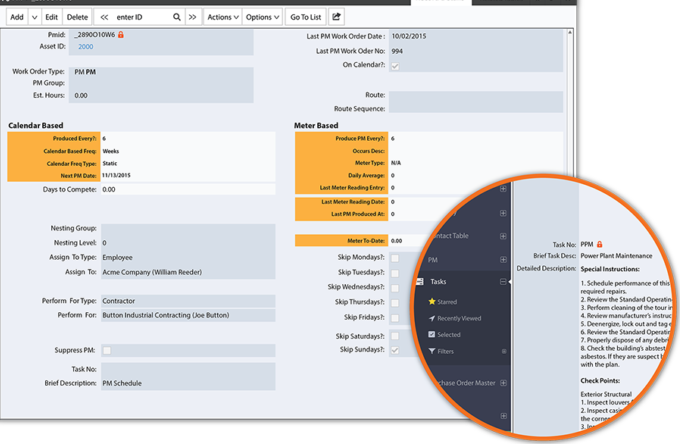Expand the topmost plus icon in sidebar
Screen dimensions: 680x444
coord(503,189)
